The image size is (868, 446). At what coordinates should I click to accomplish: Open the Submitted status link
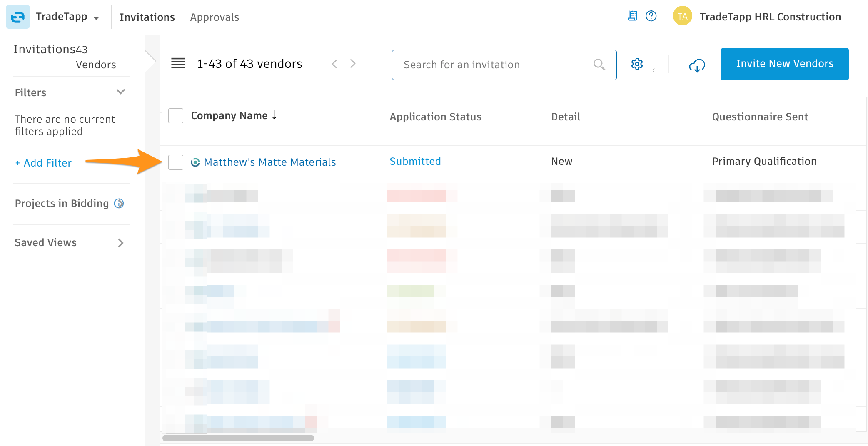[415, 162]
